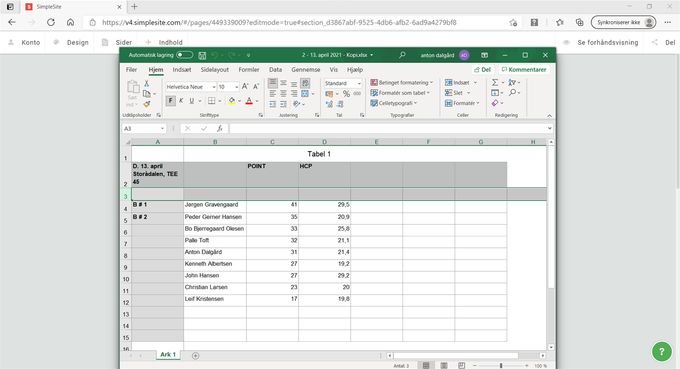Click the Indsæt cells button
The image size is (680, 369).
(x=458, y=82)
